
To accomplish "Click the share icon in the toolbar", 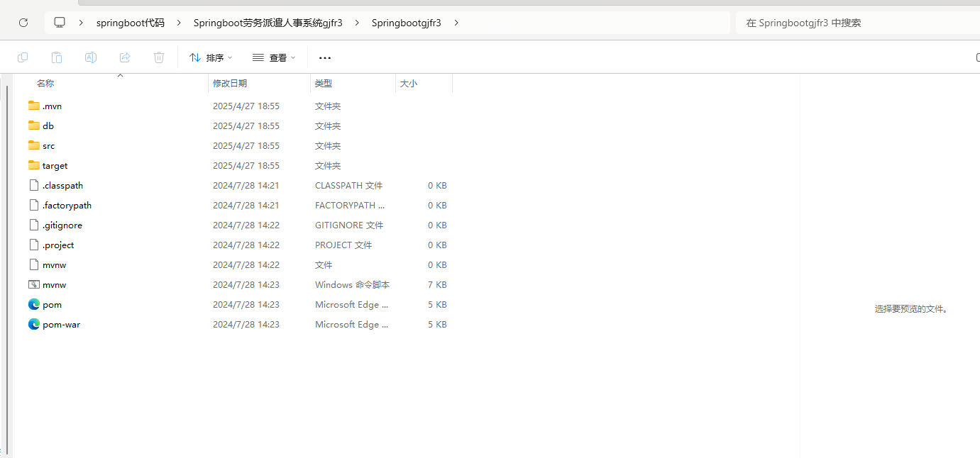I will point(125,57).
